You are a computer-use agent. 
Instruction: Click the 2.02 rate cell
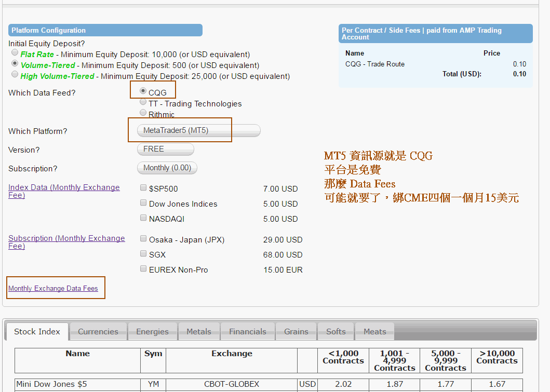pyautogui.click(x=343, y=384)
